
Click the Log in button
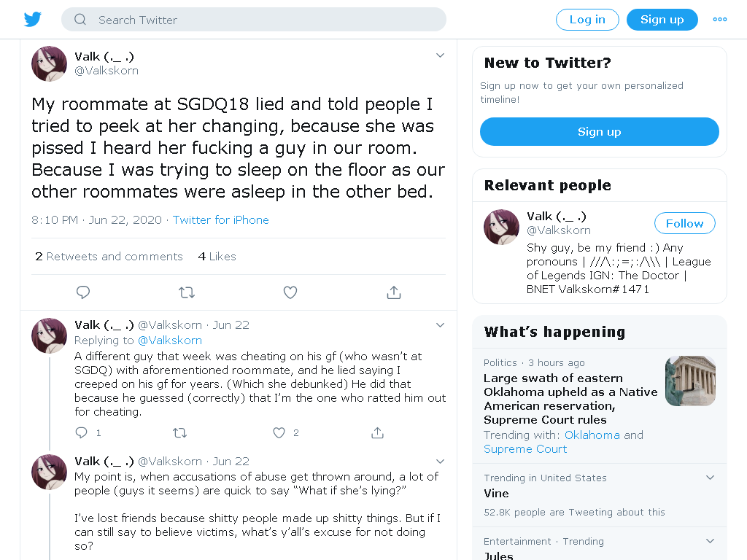point(587,20)
